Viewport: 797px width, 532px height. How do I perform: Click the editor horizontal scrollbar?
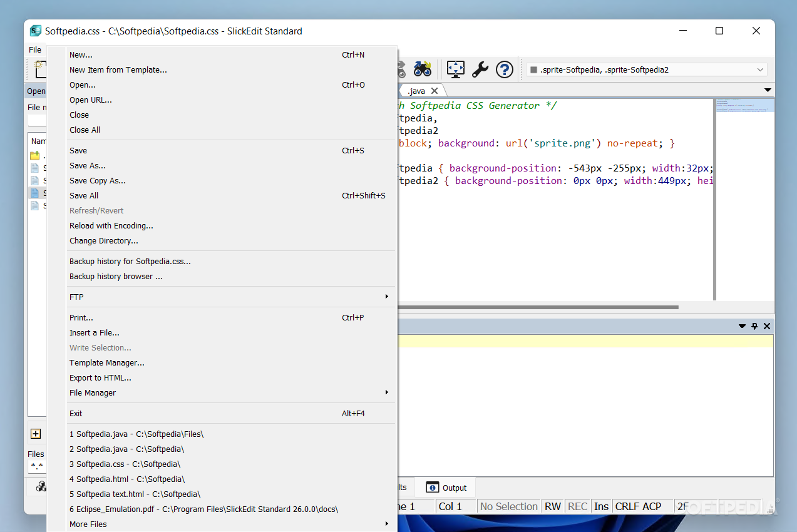(538, 307)
